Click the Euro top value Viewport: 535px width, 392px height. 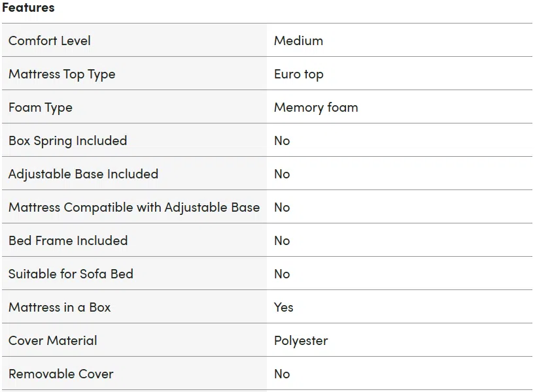click(299, 74)
